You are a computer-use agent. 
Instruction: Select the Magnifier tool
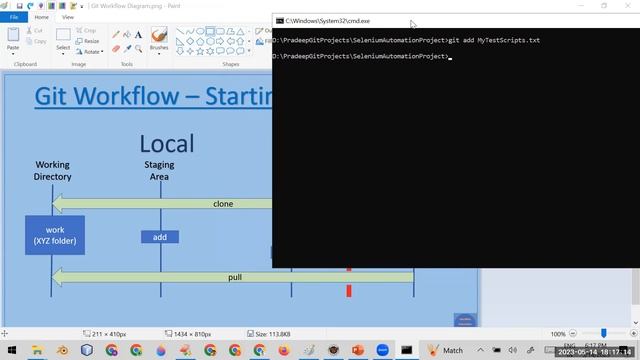click(138, 49)
